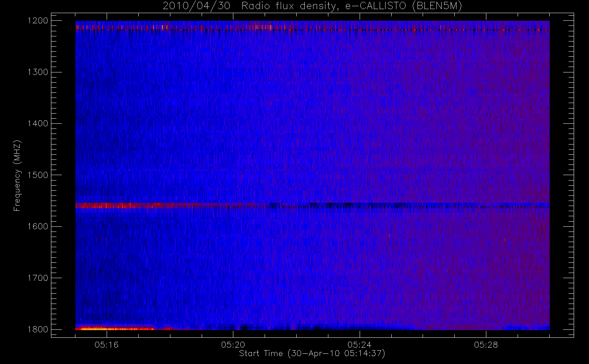Viewport: 589px width, 364px height.
Task: Click the 1200 frequency tick label
Action: click(x=38, y=20)
